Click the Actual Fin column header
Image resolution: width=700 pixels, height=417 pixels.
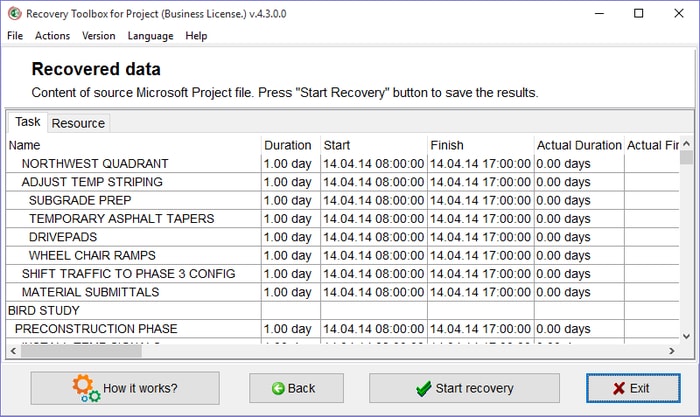652,145
